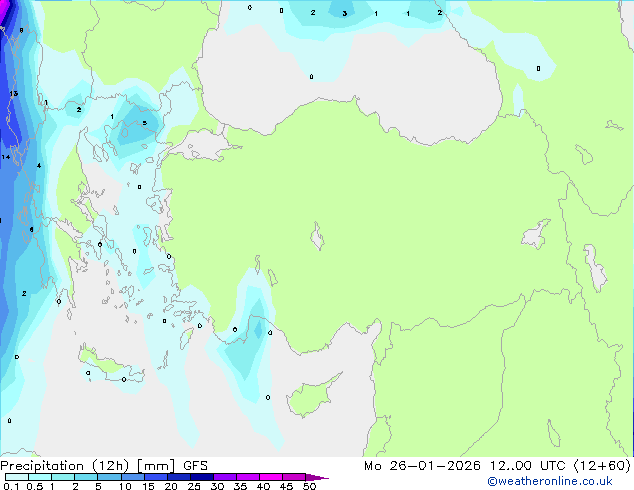Select the 2–5 mm legend color swatch
634x490 pixels.
(x=86, y=477)
